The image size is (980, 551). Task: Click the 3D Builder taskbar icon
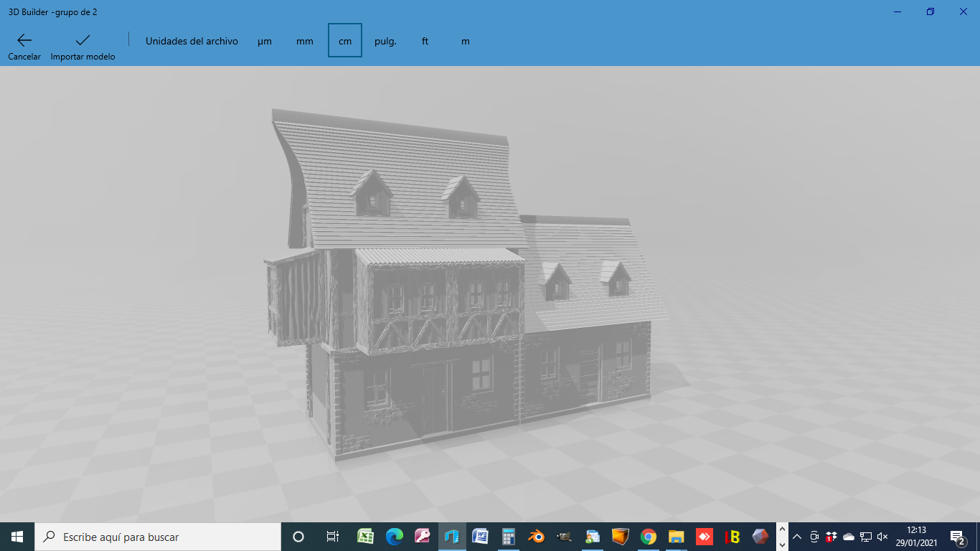[451, 537]
